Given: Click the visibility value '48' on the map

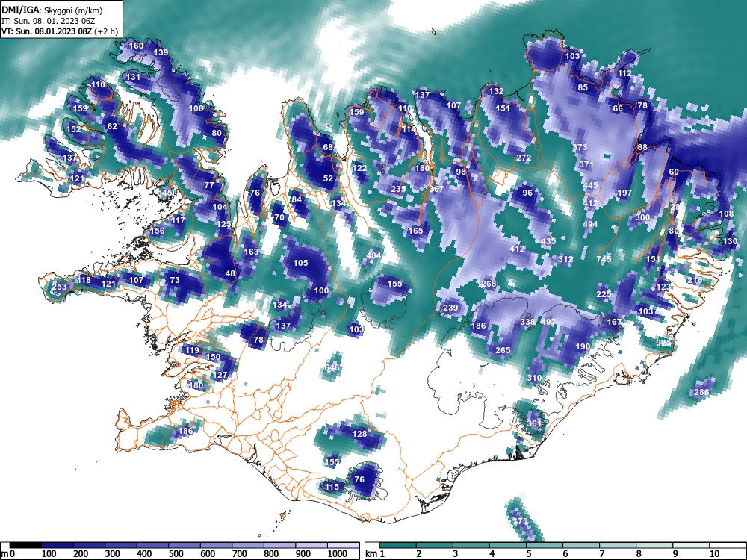Looking at the screenshot, I should [230, 273].
